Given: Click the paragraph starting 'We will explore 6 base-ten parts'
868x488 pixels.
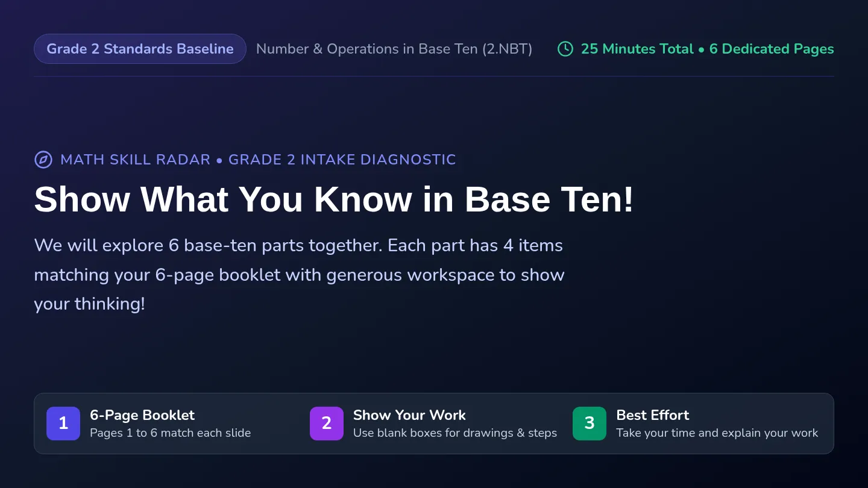Looking at the screenshot, I should 300,275.
